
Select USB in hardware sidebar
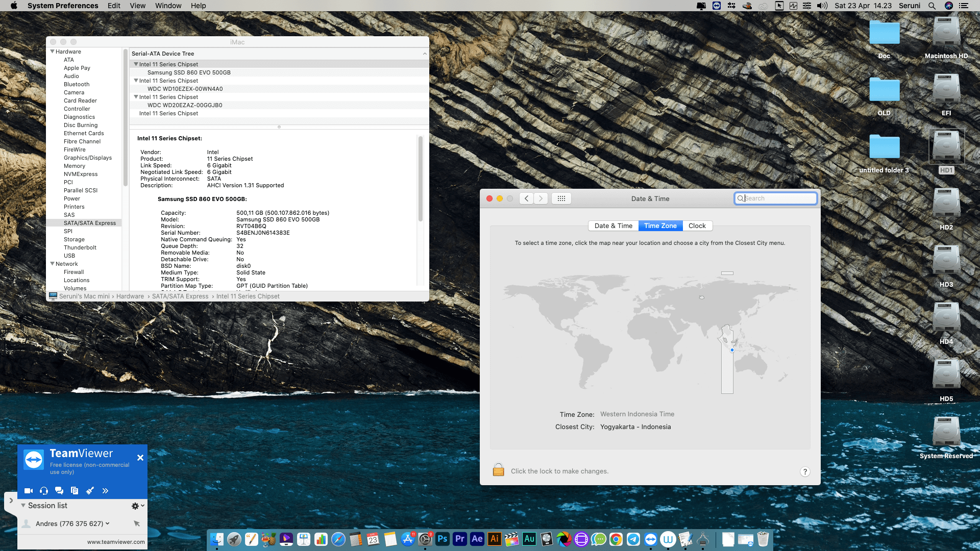click(x=69, y=256)
